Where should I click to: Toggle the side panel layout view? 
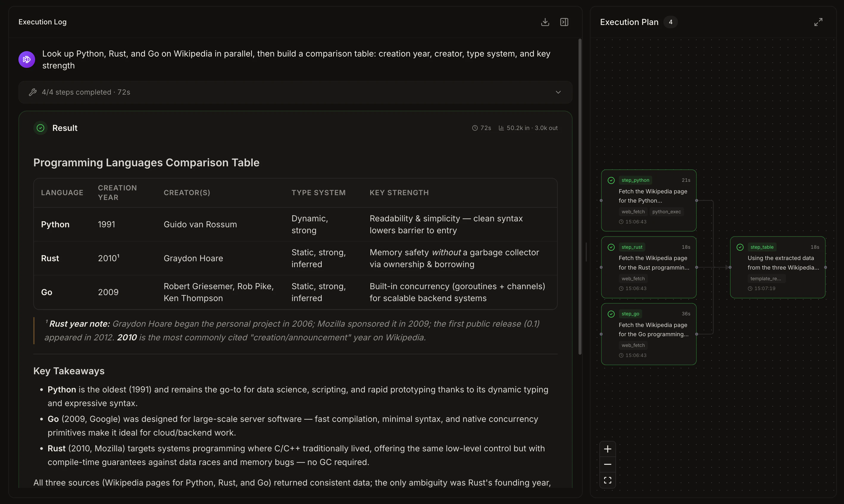(564, 22)
